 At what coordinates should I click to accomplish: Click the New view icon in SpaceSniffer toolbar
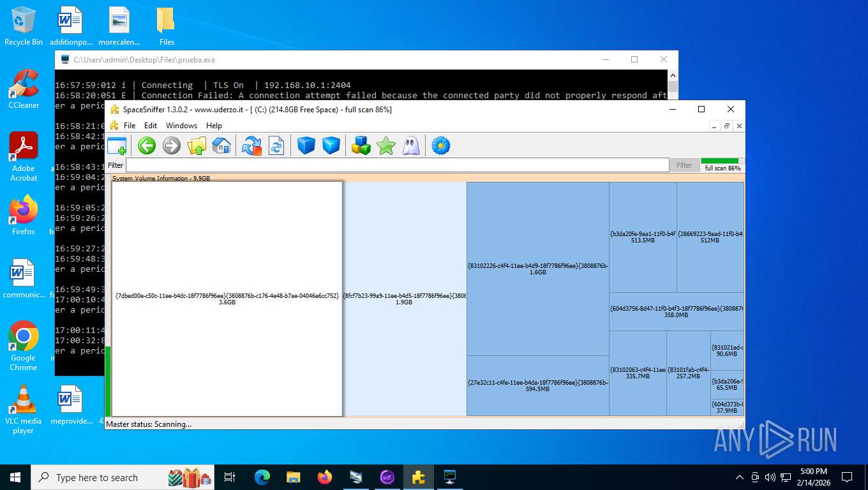pyautogui.click(x=117, y=145)
